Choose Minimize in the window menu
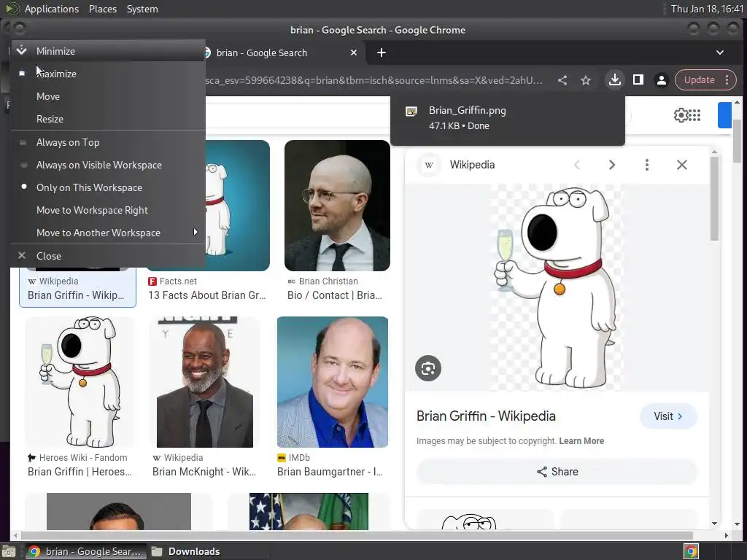 (x=108, y=51)
